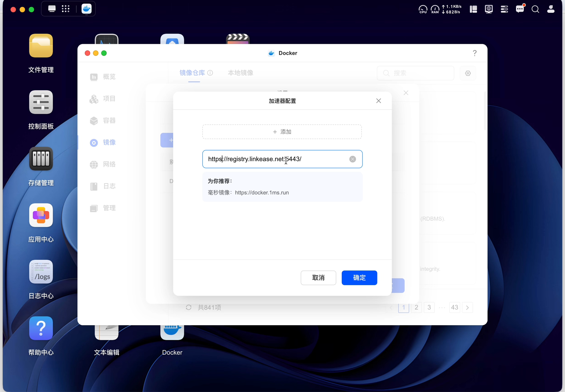The image size is (565, 392).
Task: Open the CPU usage monitor indicator
Action: point(423,9)
